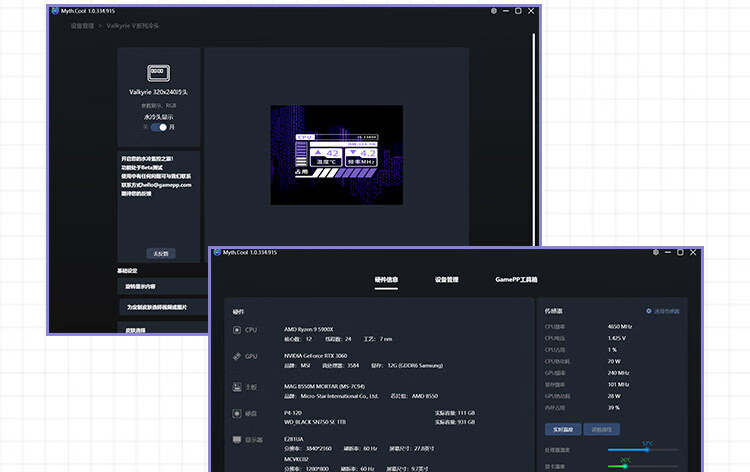Click the 'WD_BLACK SN750 SE 1TB' text
Viewport: 750px width, 472px height.
pos(315,422)
